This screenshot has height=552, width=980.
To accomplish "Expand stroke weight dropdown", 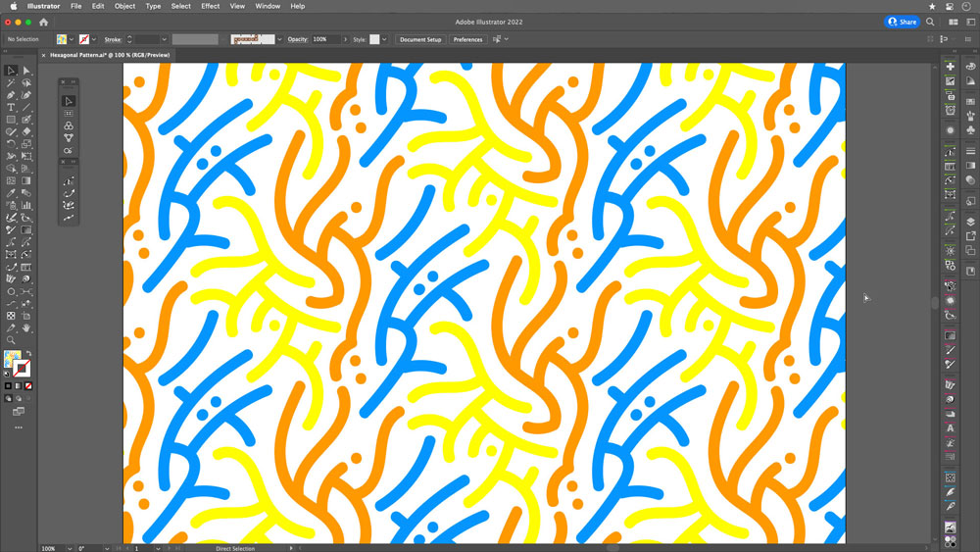I will pos(164,39).
